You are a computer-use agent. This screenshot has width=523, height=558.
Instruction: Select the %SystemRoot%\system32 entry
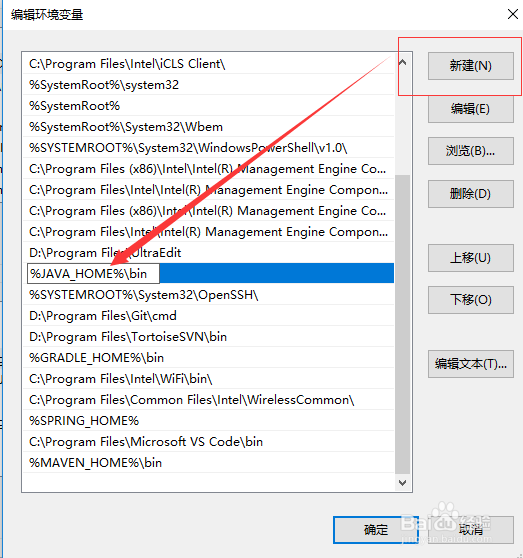[x=208, y=85]
